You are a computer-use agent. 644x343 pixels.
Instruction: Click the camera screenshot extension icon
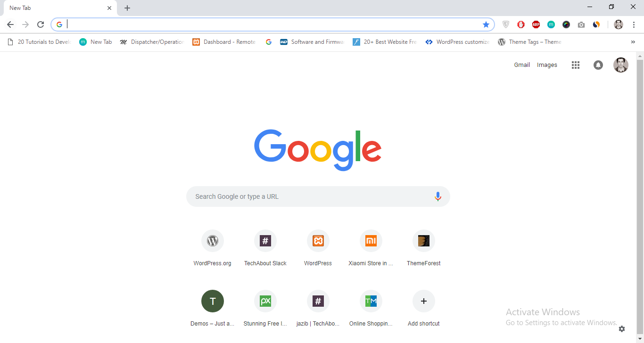coord(581,24)
